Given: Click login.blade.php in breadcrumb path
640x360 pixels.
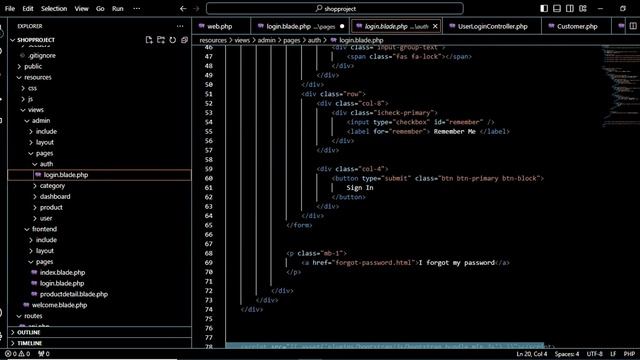Looking at the screenshot, I should (361, 40).
